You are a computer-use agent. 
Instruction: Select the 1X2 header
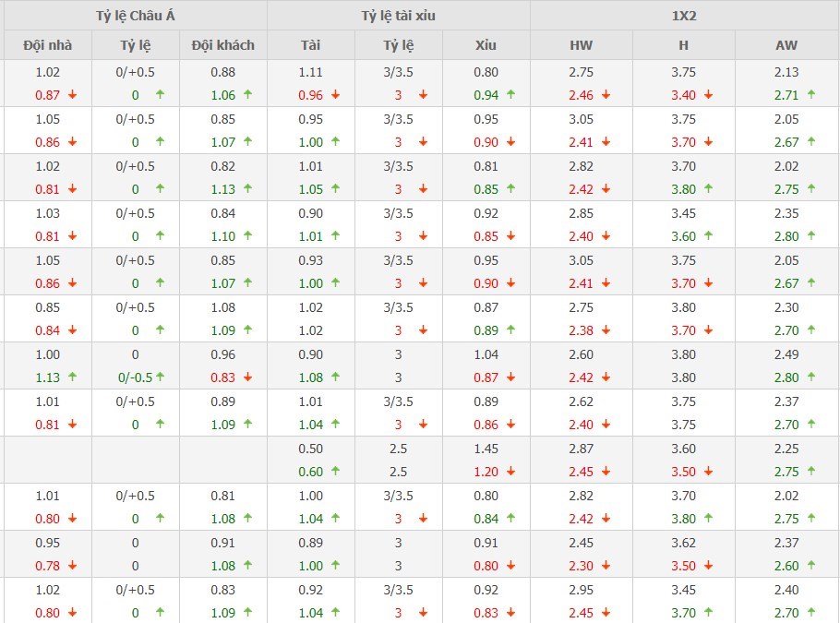point(684,16)
